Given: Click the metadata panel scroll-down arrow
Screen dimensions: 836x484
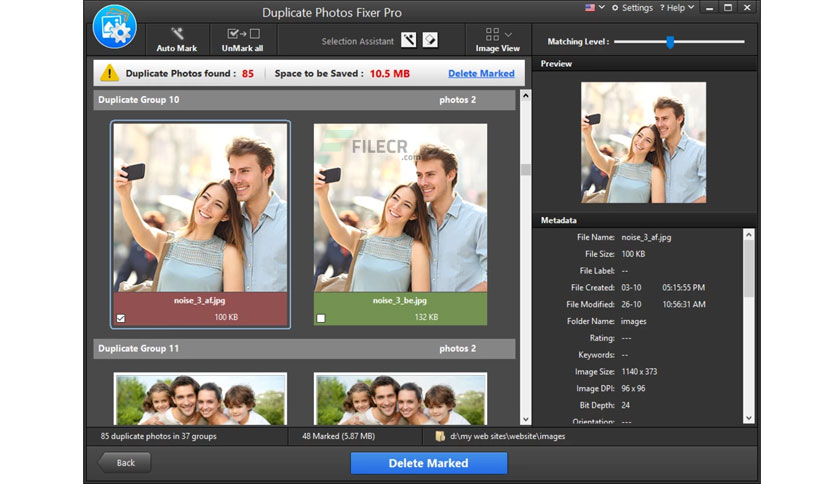Looking at the screenshot, I should (x=749, y=418).
